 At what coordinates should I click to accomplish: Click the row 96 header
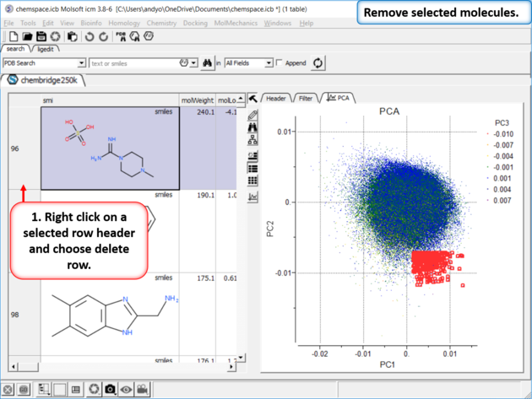(14, 148)
